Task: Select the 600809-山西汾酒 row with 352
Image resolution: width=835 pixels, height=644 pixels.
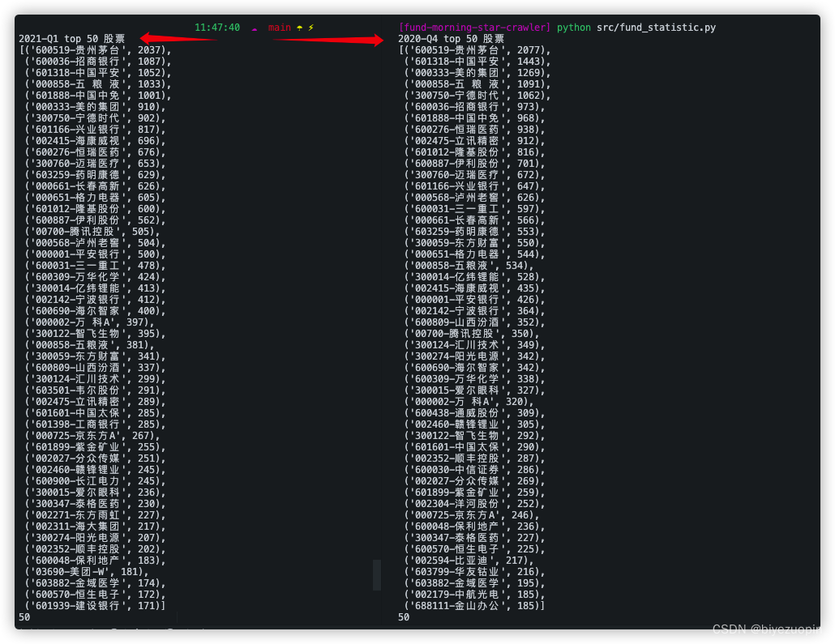Action: (x=474, y=322)
